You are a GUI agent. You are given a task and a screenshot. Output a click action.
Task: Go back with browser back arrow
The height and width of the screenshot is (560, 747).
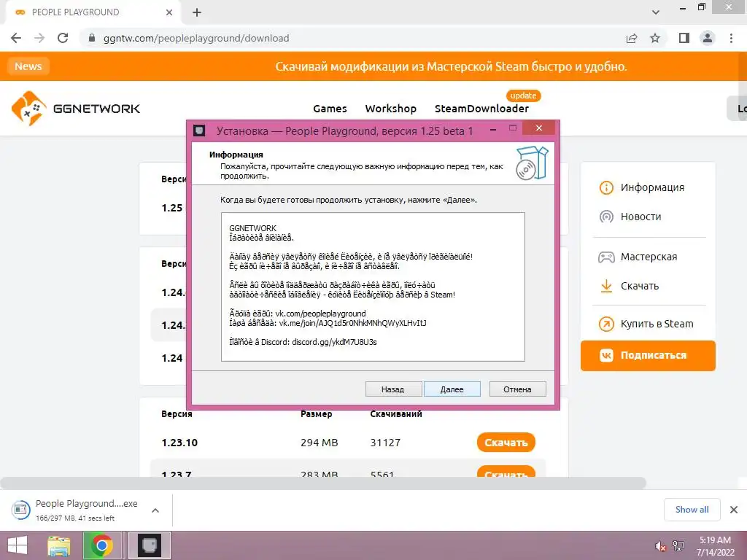(16, 38)
